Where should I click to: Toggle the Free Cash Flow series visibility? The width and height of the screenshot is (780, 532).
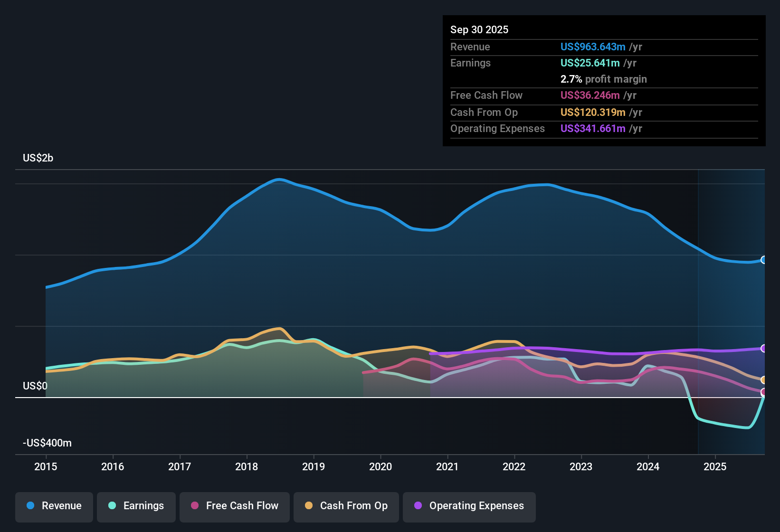pyautogui.click(x=234, y=506)
